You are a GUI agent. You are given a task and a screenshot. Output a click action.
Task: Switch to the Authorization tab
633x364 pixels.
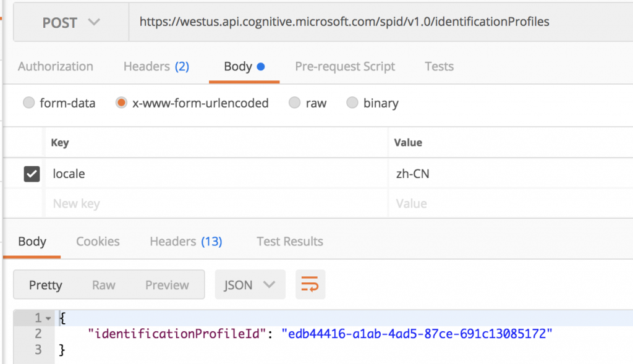(x=56, y=67)
